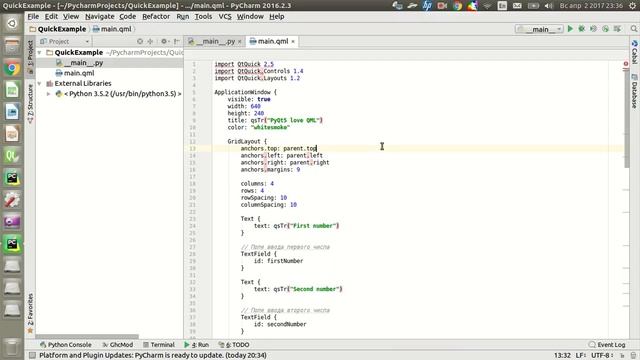This screenshot has width=640, height=360.
Task: Click the volume icon in system tray
Action: [549, 6]
